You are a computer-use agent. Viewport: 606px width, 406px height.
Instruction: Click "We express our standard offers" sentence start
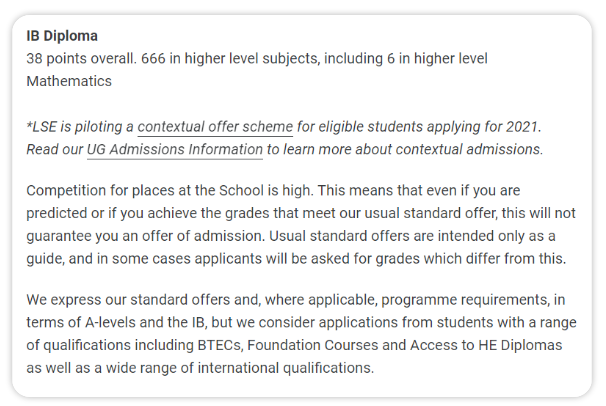tap(128, 300)
